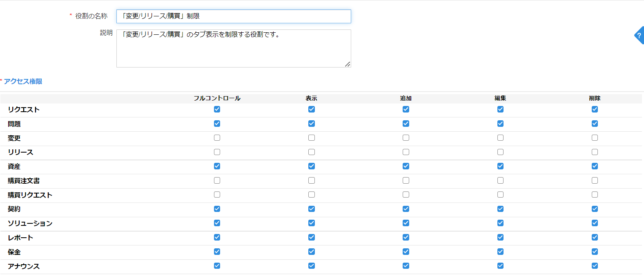Enable 表示 checkbox for 変更 row
644x279 pixels.
click(312, 138)
